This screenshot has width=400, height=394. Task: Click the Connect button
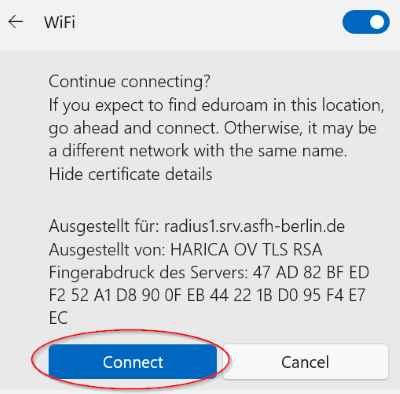133,362
